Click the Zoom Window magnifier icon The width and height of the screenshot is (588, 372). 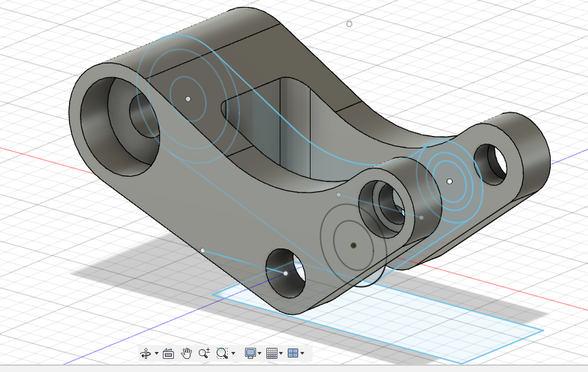point(222,353)
